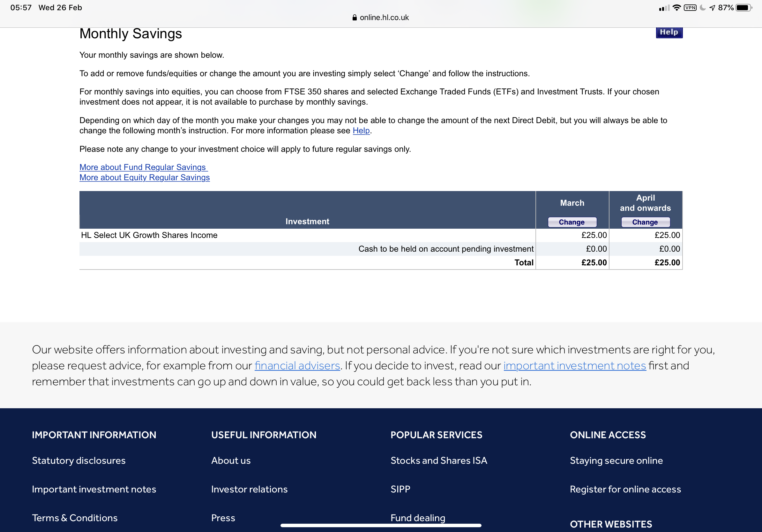
Task: Click the April and onwards Change button
Action: (x=645, y=222)
